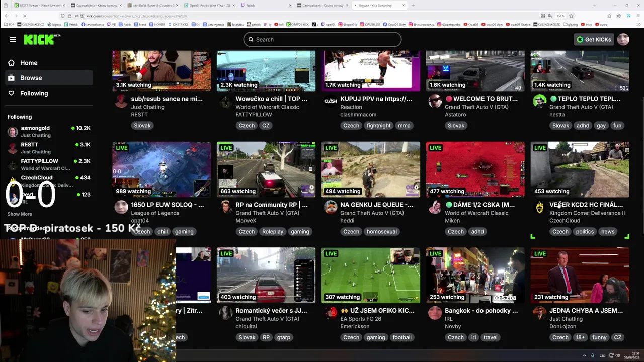Open Emerickson football stream thumbnail
The width and height of the screenshot is (644, 362).
point(371,275)
